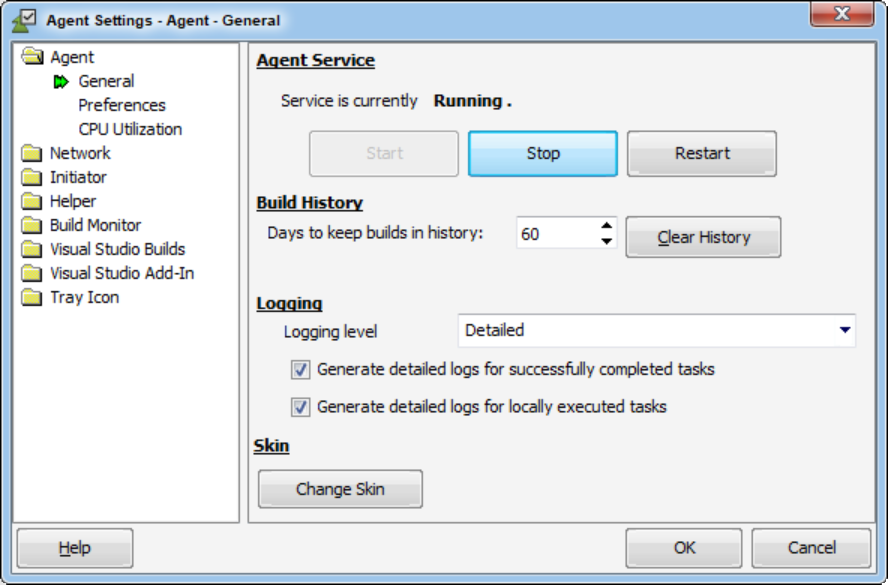Select Preferences under Agent
The image size is (888, 585).
pos(122,105)
